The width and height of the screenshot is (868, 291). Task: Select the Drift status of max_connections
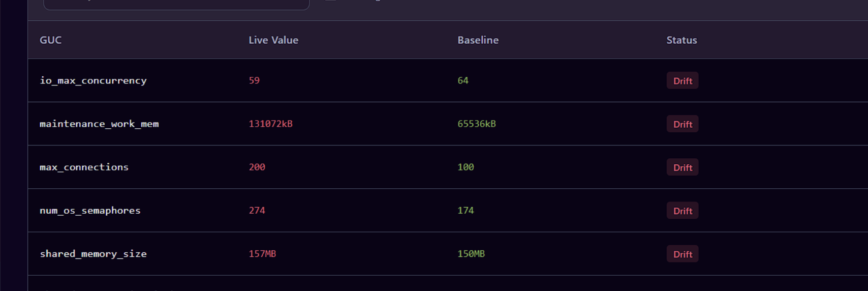(682, 167)
